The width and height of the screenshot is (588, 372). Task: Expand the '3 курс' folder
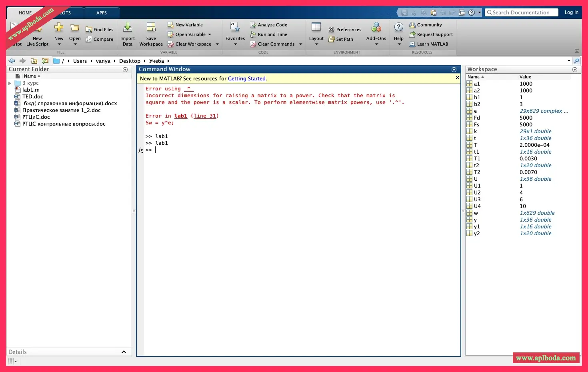click(10, 83)
